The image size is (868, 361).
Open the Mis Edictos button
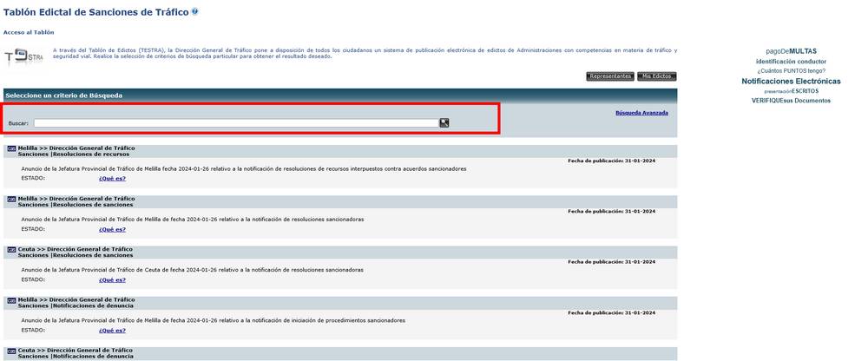coord(656,76)
